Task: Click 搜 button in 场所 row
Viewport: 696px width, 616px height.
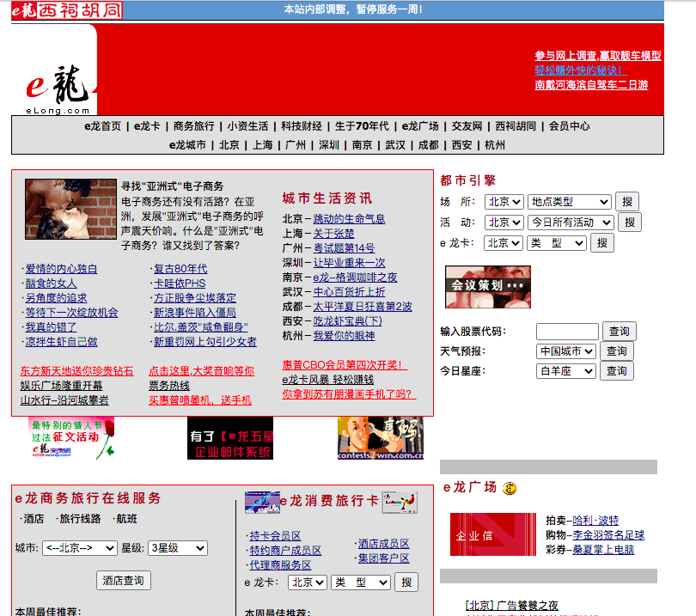Action: tap(627, 202)
